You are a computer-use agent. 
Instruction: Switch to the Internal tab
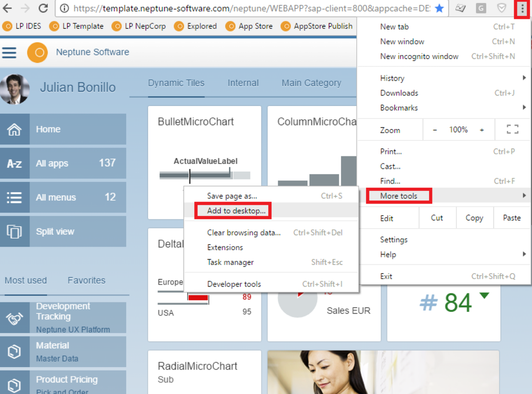(243, 83)
